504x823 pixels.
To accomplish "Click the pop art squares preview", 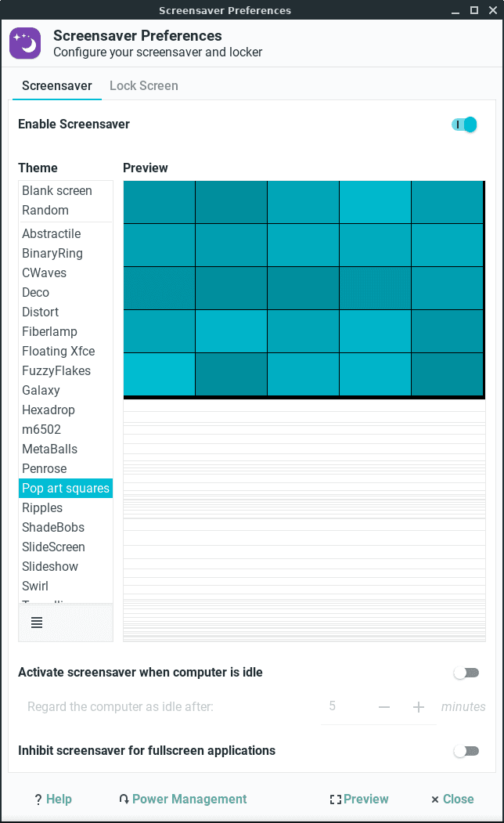I will pos(304,289).
